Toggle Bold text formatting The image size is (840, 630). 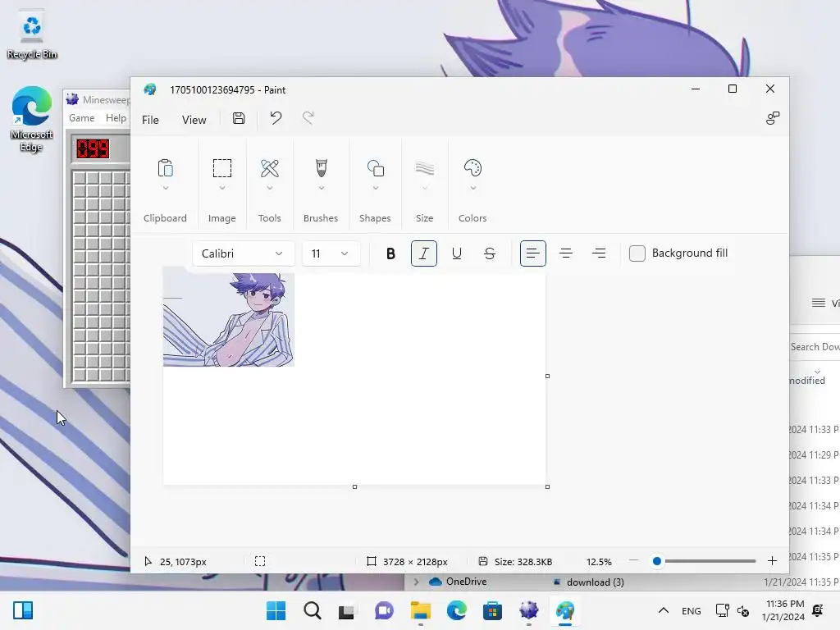click(390, 253)
